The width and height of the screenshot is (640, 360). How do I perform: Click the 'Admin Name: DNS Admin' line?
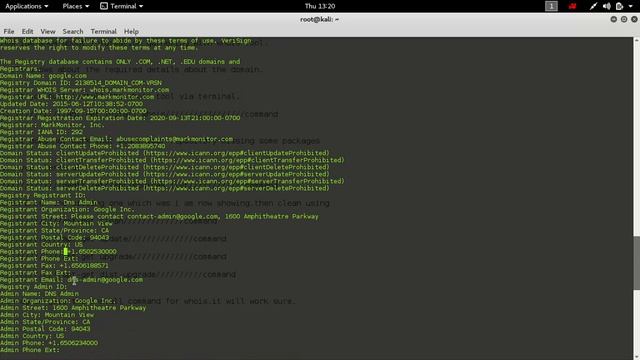(40, 294)
